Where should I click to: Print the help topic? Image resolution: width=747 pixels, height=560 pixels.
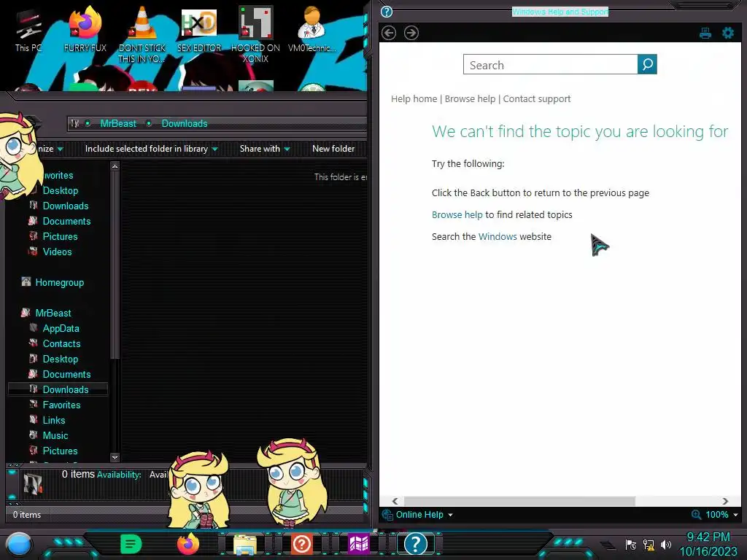(x=705, y=33)
